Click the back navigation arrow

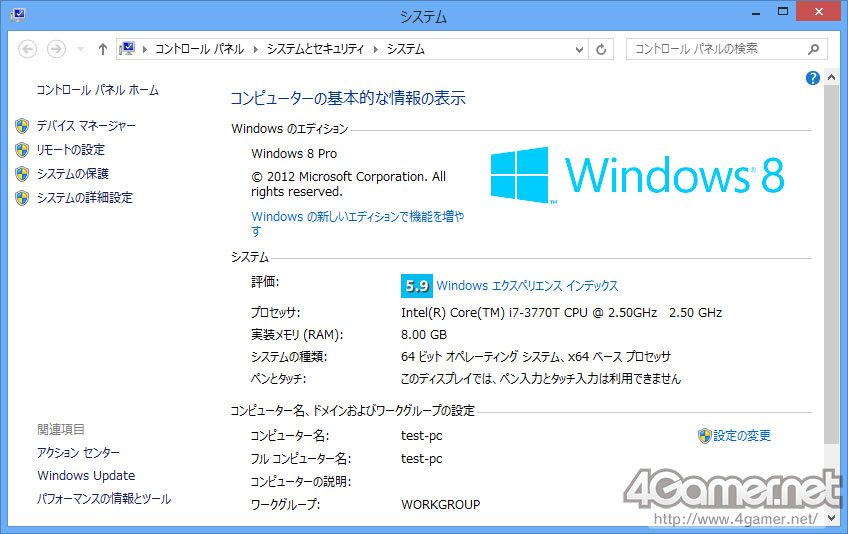[x=28, y=49]
